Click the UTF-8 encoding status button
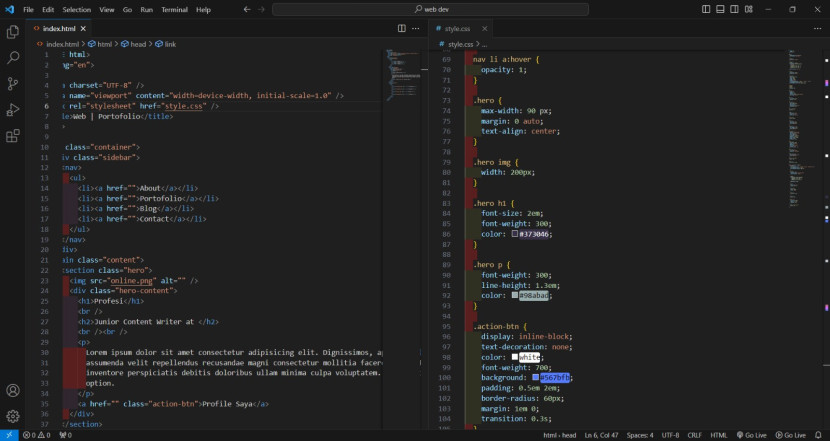The width and height of the screenshot is (830, 441). (x=669, y=435)
